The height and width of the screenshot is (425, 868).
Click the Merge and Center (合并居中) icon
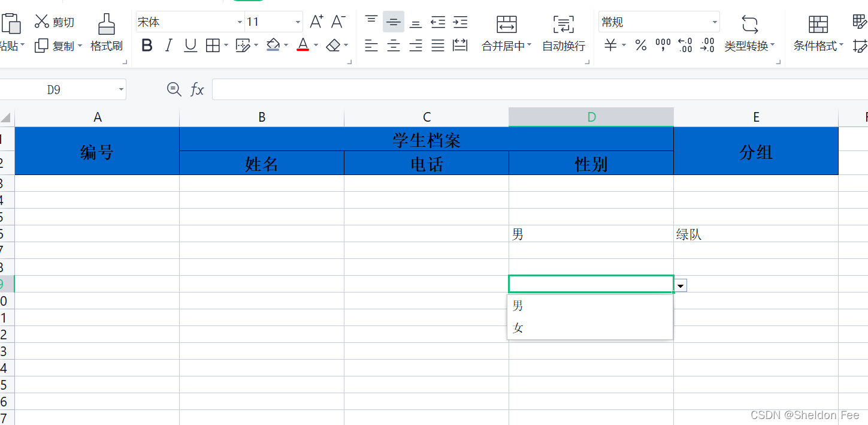click(x=507, y=25)
